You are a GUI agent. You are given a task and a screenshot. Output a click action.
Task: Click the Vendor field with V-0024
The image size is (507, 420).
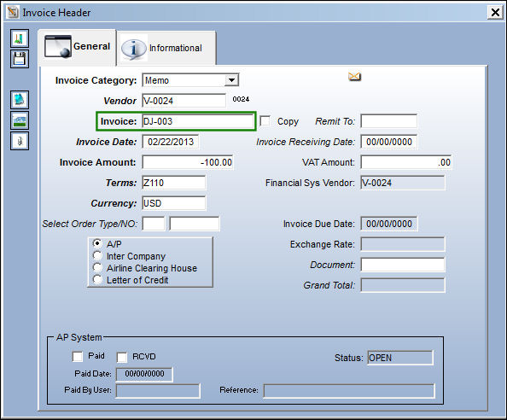pyautogui.click(x=184, y=101)
